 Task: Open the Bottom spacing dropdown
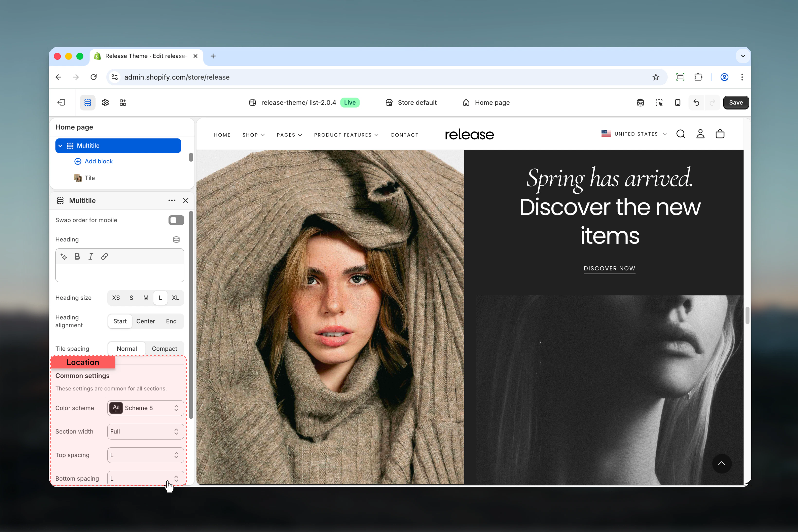[145, 478]
